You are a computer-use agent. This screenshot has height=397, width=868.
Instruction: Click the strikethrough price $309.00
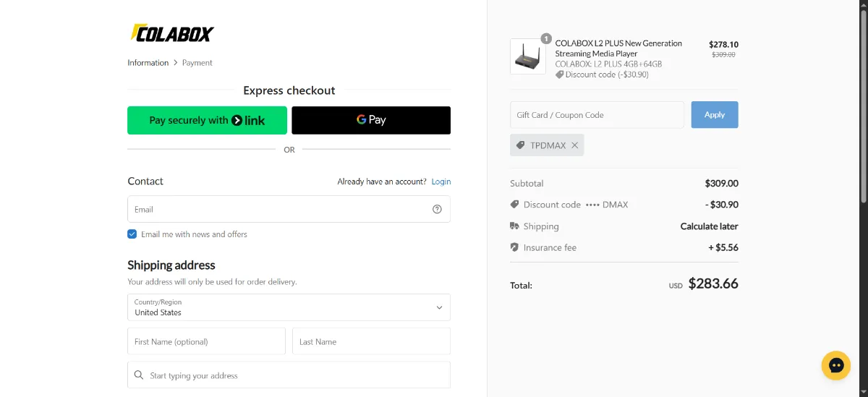[x=723, y=54]
